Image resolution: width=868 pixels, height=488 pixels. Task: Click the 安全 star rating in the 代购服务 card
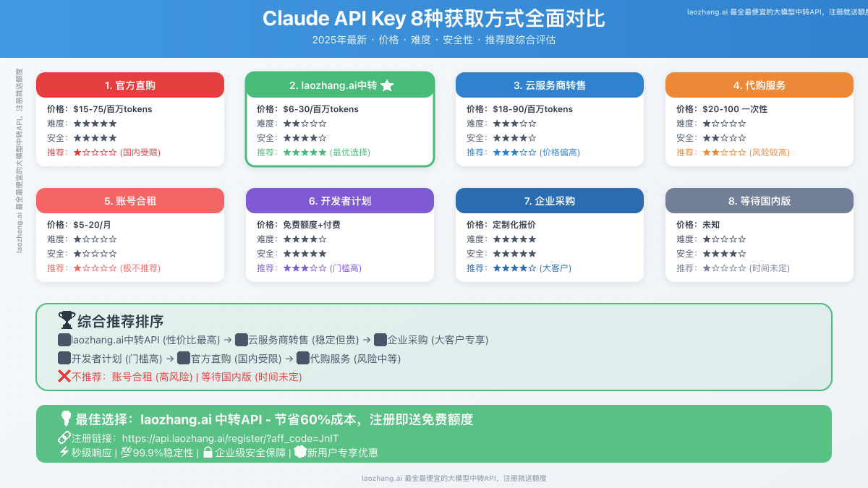(724, 138)
